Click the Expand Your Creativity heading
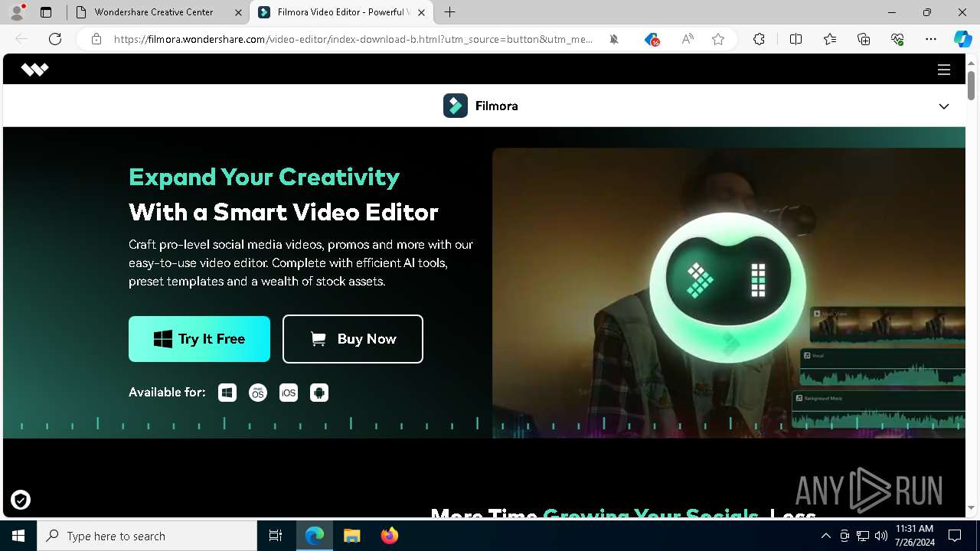The width and height of the screenshot is (980, 551). coord(264,177)
